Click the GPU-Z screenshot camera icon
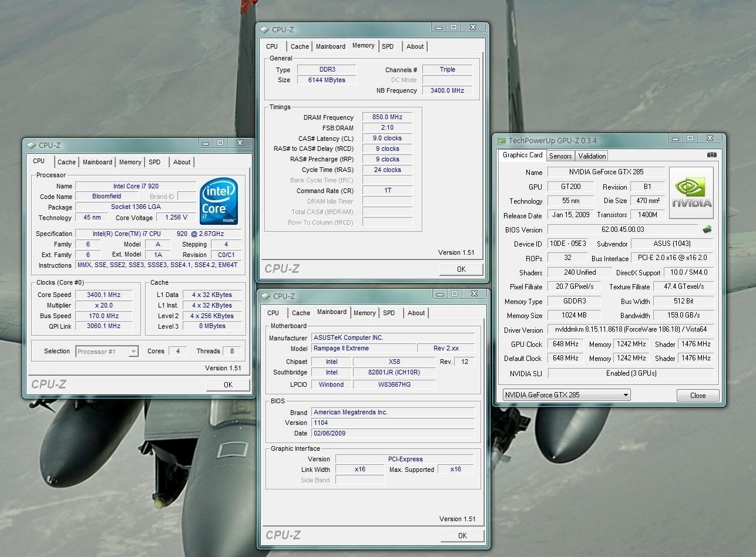 click(711, 155)
